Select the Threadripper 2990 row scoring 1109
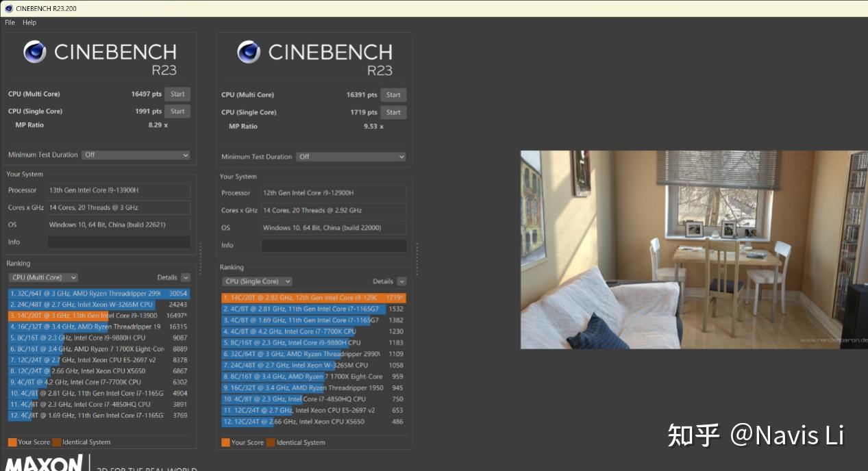This screenshot has width=868, height=471. coord(314,354)
